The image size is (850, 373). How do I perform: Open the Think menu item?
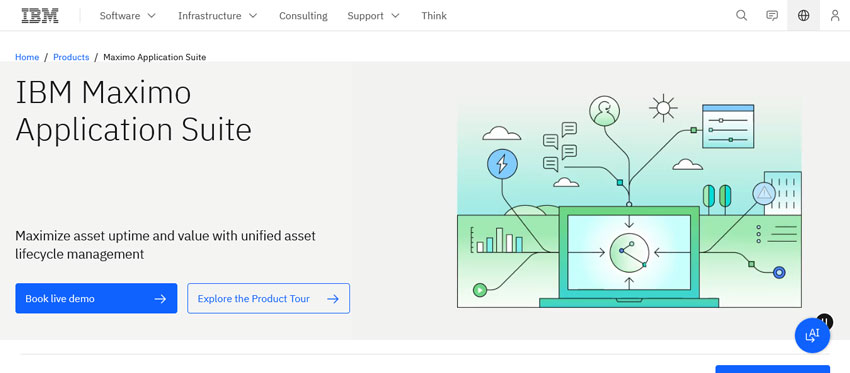pos(434,16)
